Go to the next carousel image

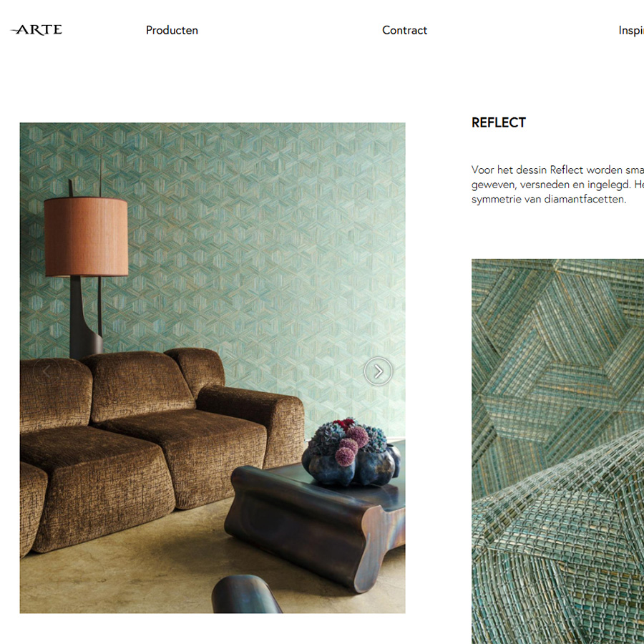pos(378,371)
